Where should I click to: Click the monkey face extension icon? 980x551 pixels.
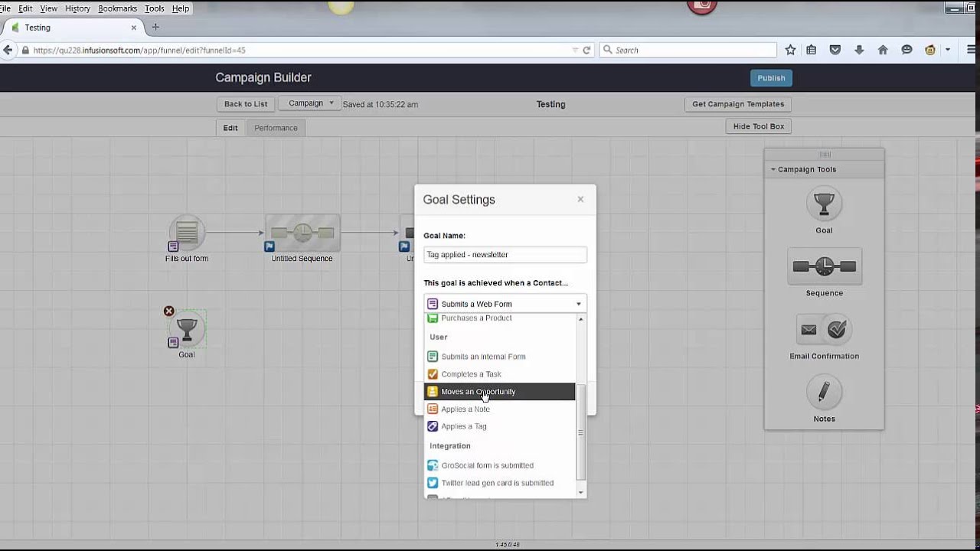(930, 50)
